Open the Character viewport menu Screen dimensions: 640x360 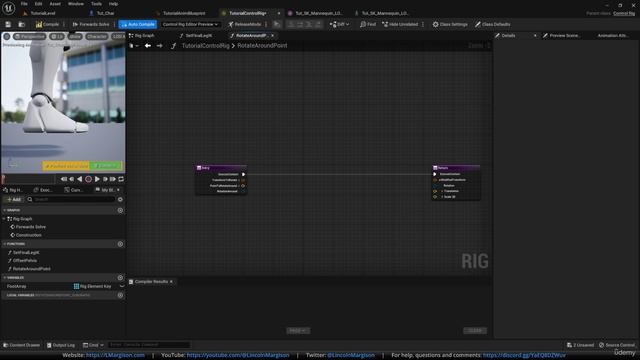[x=97, y=36]
